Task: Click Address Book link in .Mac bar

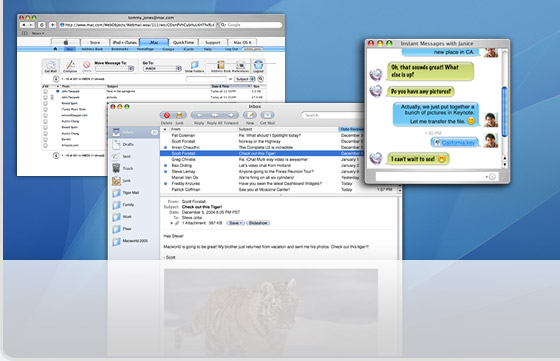Action: (92, 49)
